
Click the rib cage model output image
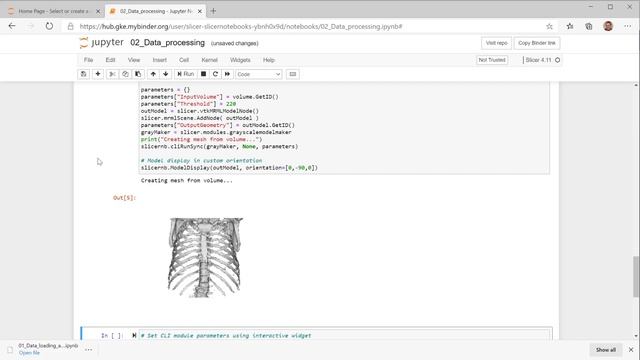point(205,258)
